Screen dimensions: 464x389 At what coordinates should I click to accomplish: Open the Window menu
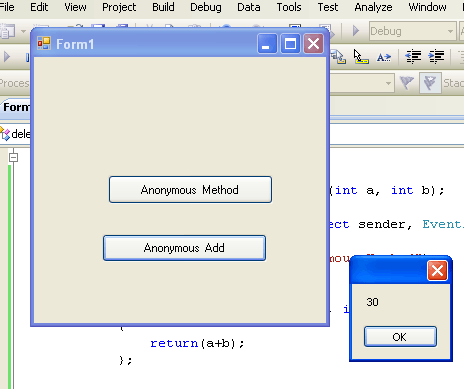point(427,7)
